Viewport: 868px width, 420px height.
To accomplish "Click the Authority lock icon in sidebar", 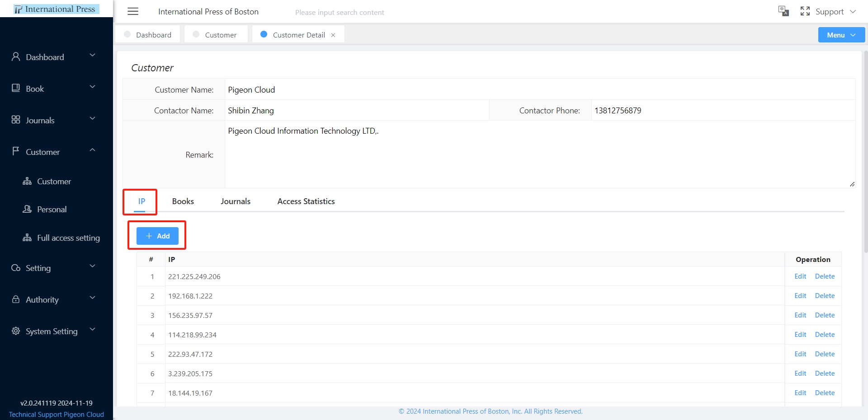I will click(16, 299).
